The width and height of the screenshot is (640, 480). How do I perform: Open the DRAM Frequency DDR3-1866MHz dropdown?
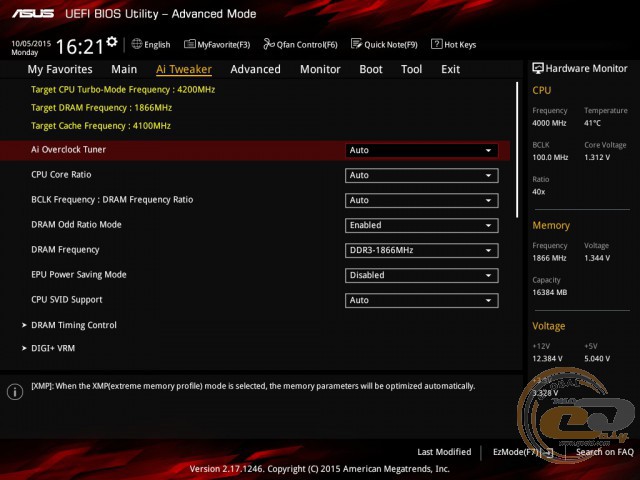coord(421,250)
